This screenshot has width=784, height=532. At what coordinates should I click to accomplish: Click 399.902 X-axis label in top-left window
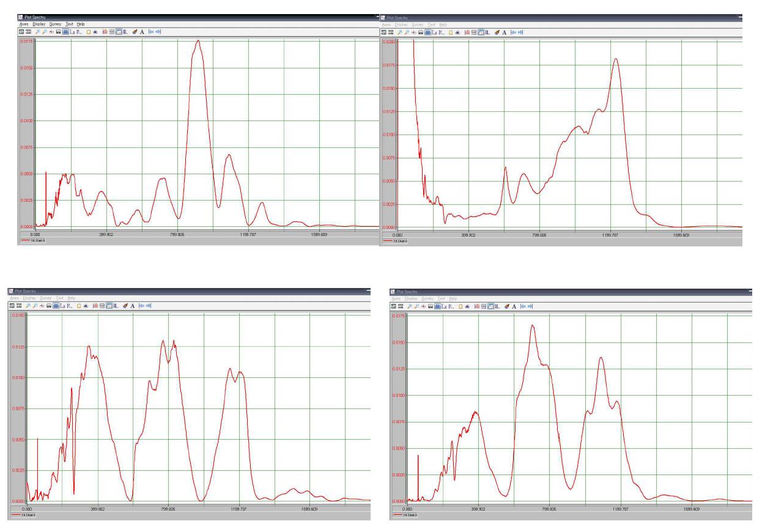(x=106, y=234)
